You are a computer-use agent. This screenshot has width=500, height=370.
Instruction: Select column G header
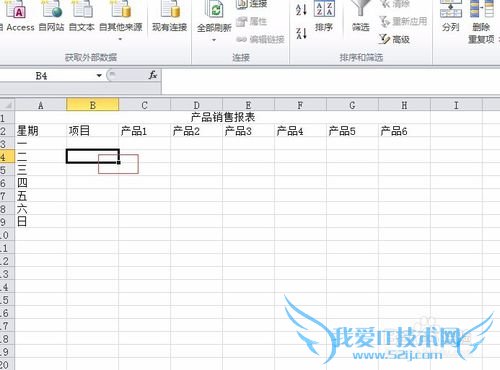pyautogui.click(x=352, y=105)
